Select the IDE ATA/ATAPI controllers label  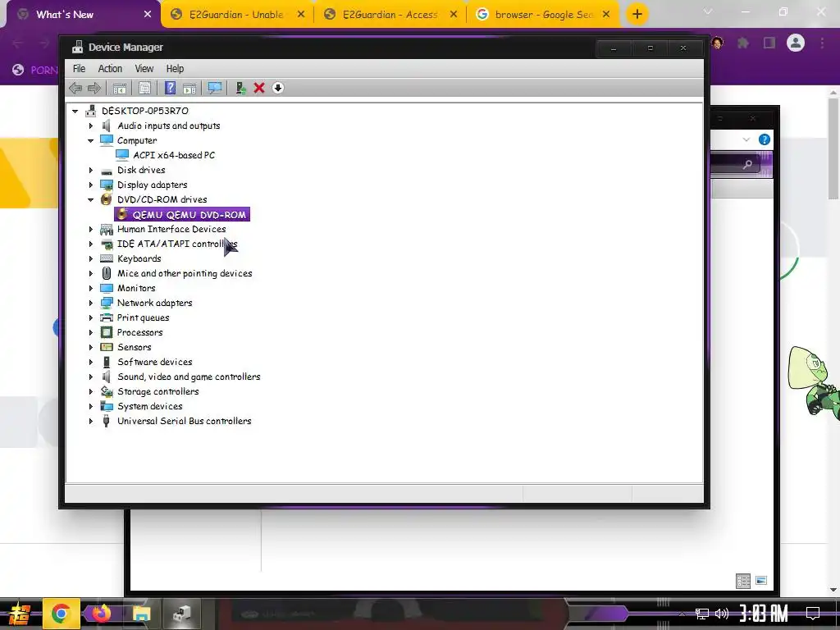tap(177, 244)
